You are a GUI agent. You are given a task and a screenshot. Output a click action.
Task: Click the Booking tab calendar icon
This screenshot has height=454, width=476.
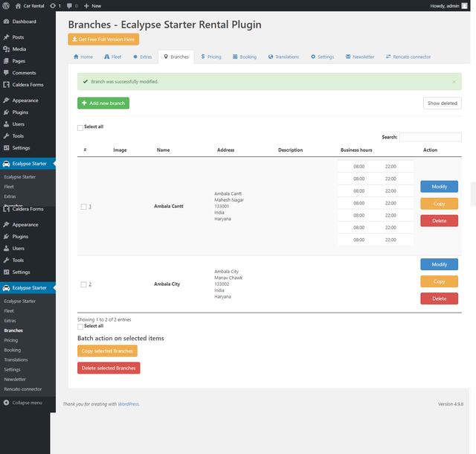point(235,57)
